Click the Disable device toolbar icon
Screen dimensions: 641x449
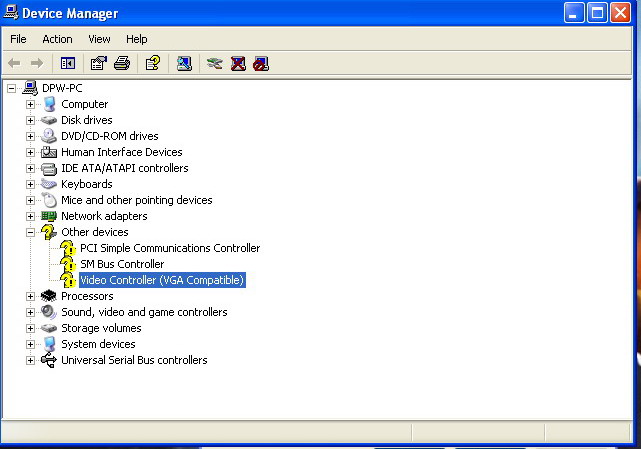click(x=261, y=63)
